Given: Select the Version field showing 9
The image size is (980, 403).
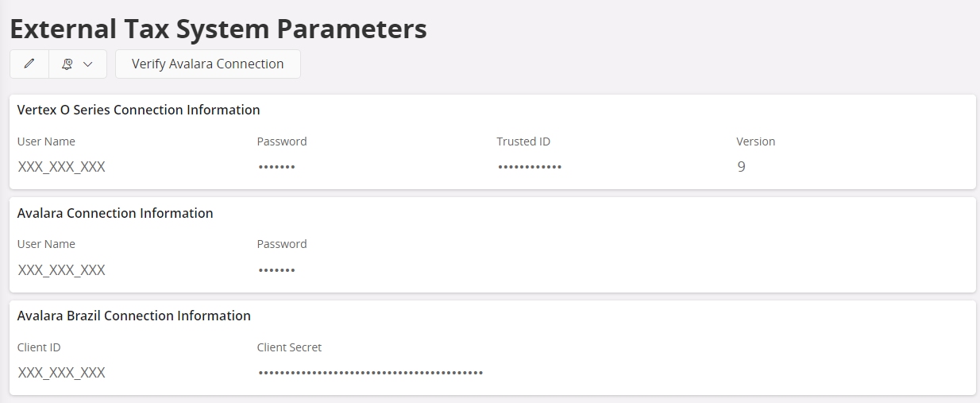Looking at the screenshot, I should coord(741,167).
